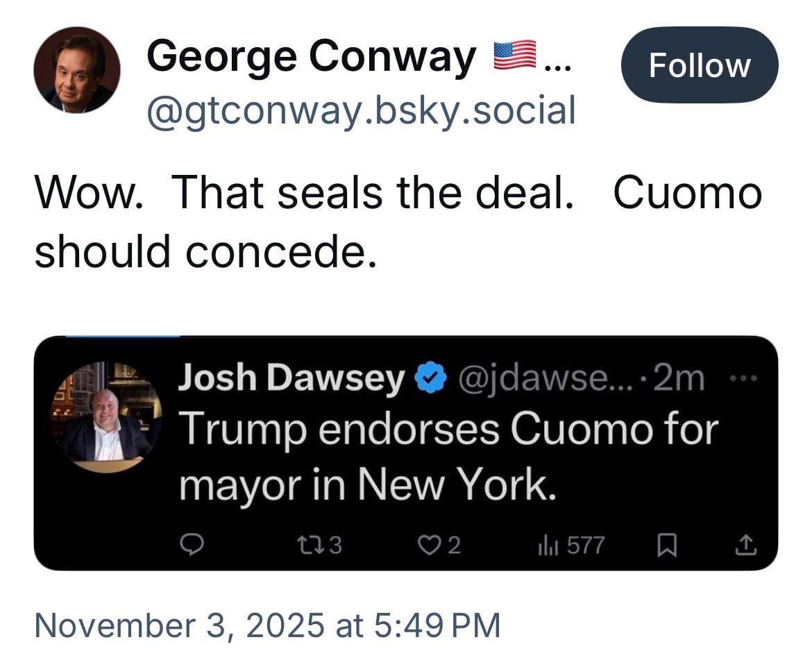
Task: Click the "Cuomo should concede" post text
Action: point(398,221)
